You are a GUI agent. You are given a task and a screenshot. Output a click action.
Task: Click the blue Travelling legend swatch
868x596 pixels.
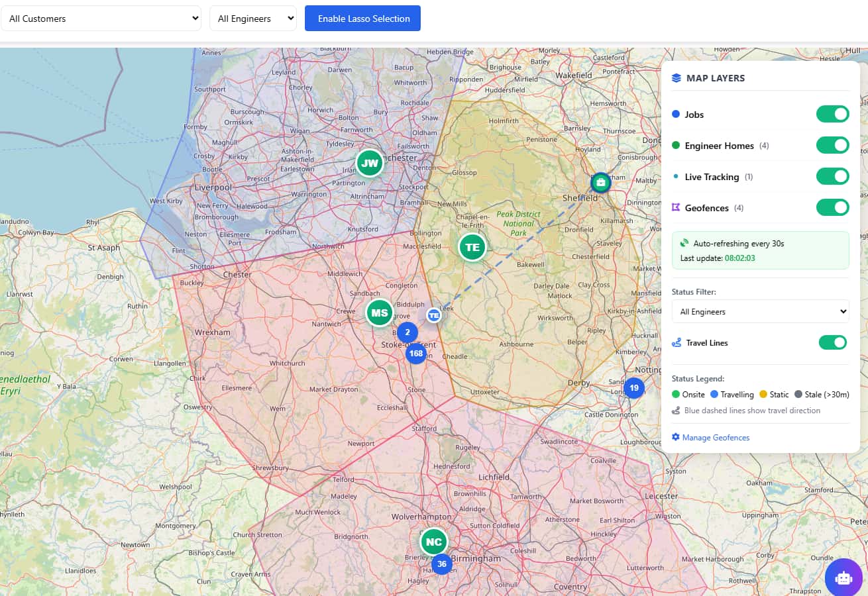click(714, 394)
